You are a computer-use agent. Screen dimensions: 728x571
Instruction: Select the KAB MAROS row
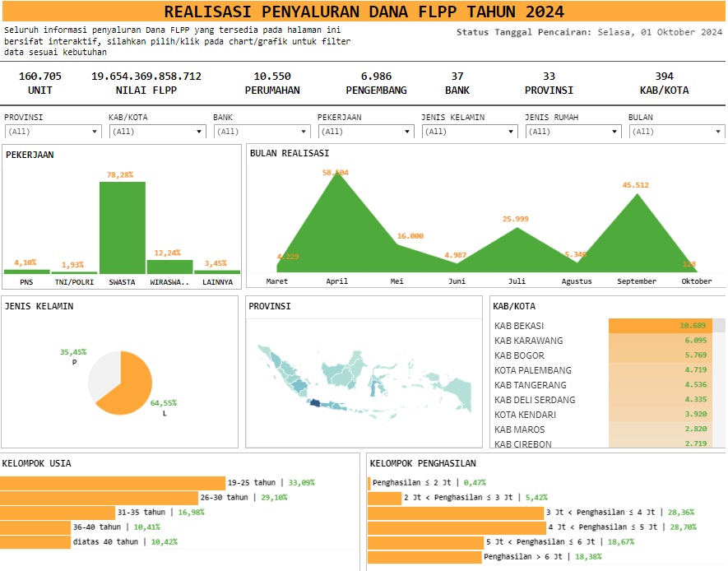tap(603, 429)
